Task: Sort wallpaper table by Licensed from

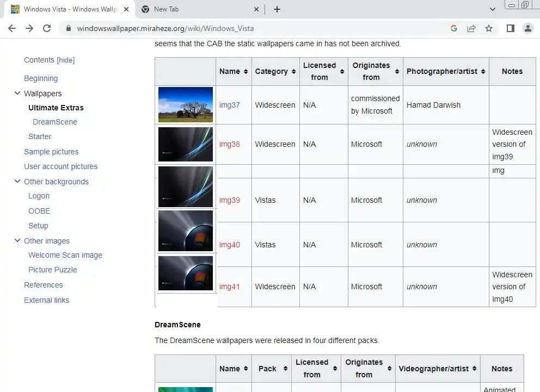Action: pos(324,72)
